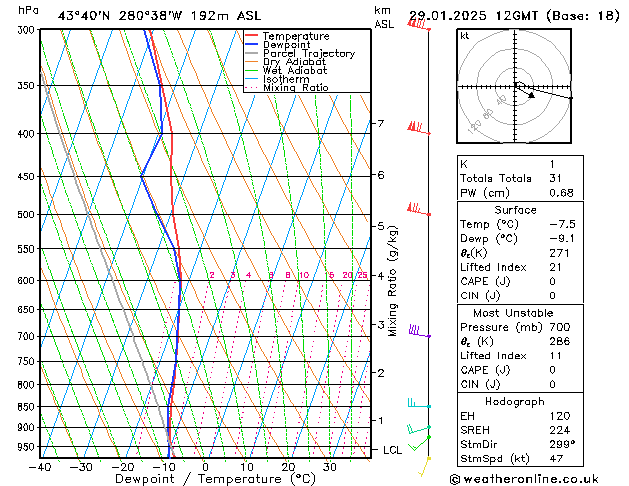Screen dimensions: 629x486
Task: Click the Surface section header
Action: 516,210
